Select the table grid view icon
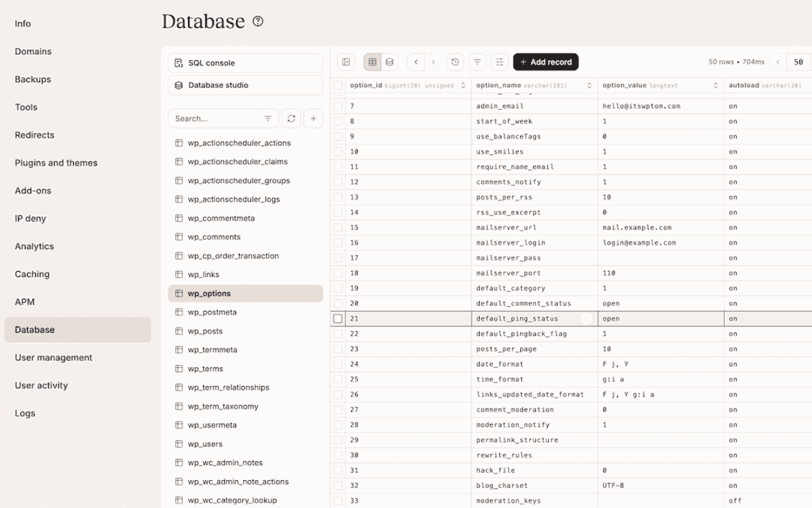812x508 pixels. point(371,62)
